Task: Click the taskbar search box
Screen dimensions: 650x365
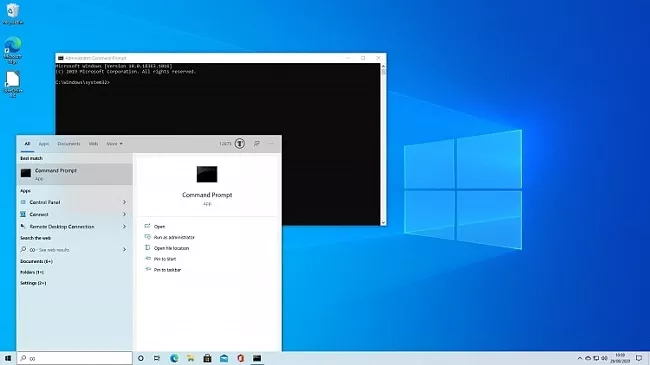Action: click(75, 358)
